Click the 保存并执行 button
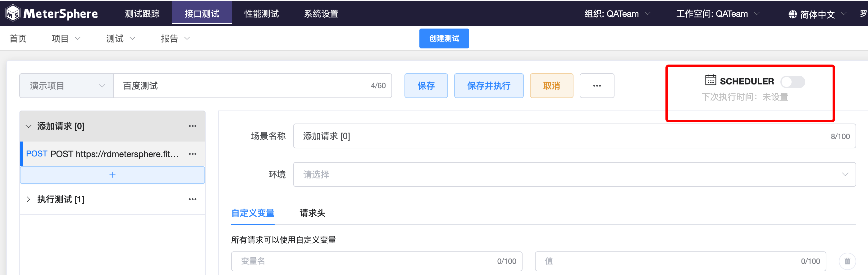The width and height of the screenshot is (868, 275). [489, 86]
